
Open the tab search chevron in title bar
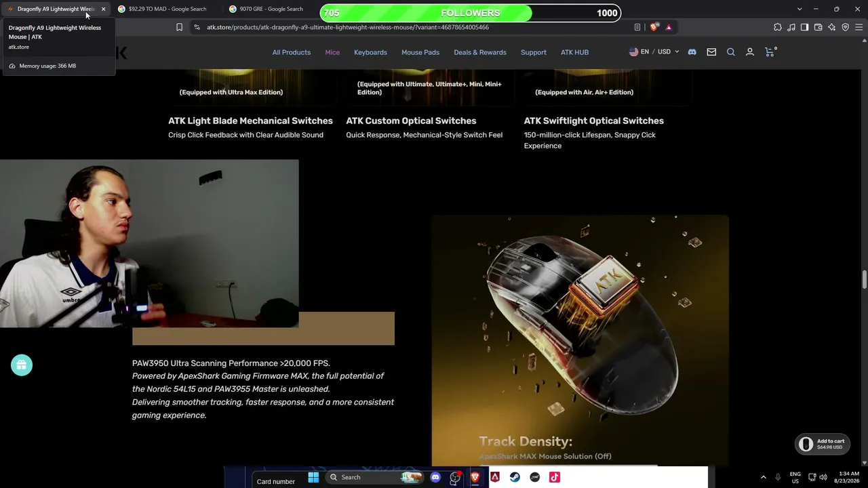800,9
